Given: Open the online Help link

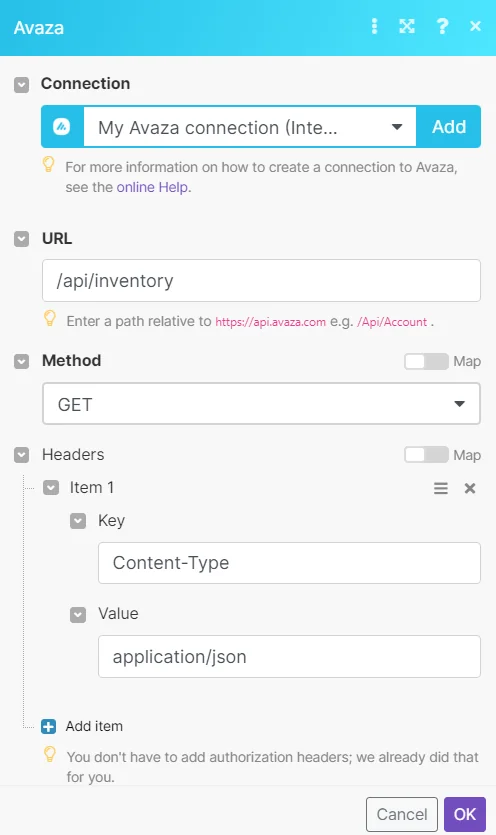Looking at the screenshot, I should tap(152, 187).
